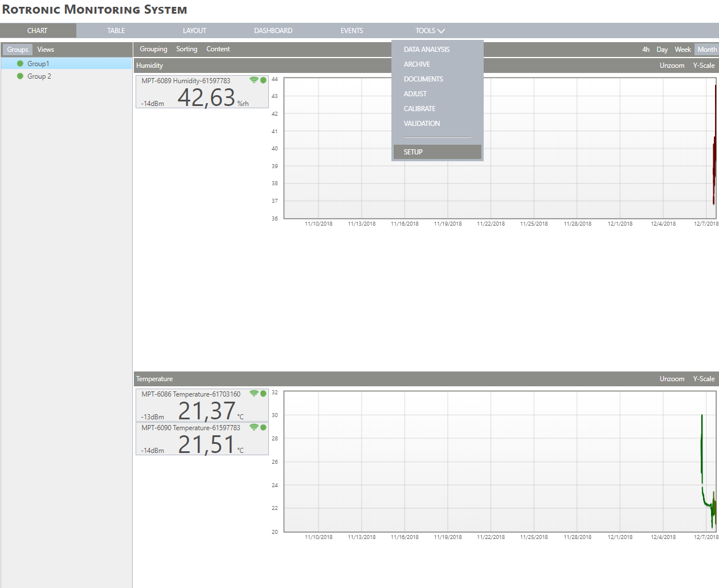Viewport: 719px width, 588px height.
Task: Click the green status dot of Group 2
Action: tap(20, 76)
